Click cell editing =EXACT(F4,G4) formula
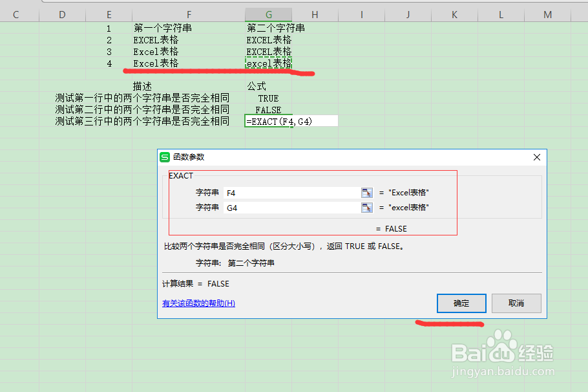This screenshot has height=392, width=588. [291, 121]
